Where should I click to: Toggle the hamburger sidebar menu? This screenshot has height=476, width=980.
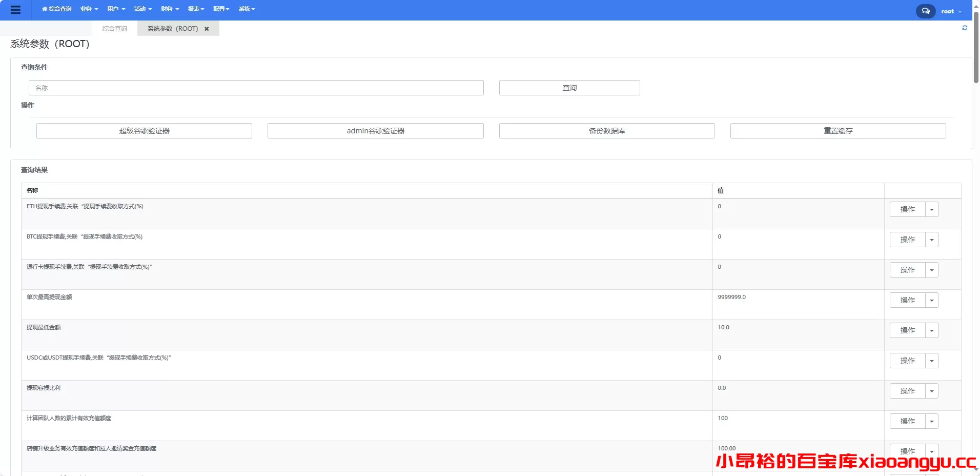coord(15,10)
